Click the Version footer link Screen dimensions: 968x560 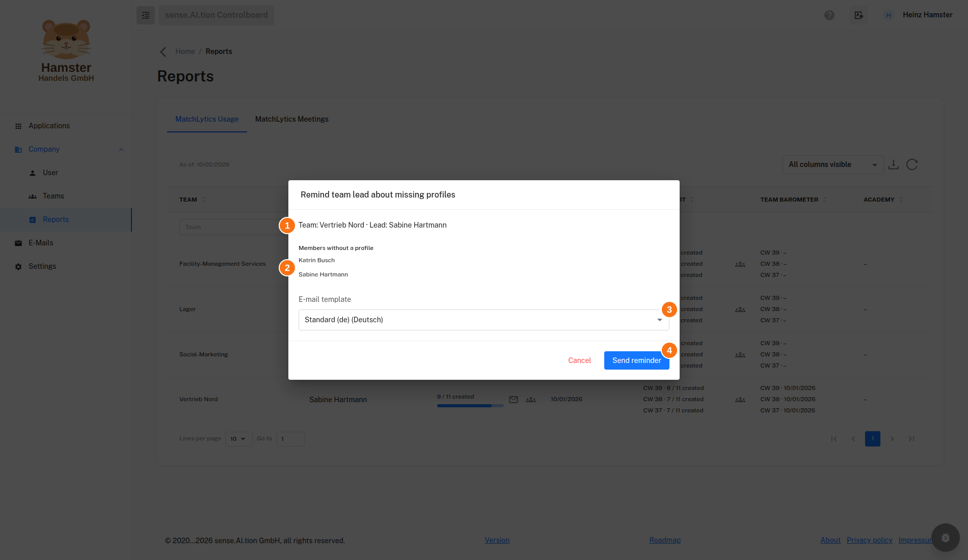pos(497,540)
